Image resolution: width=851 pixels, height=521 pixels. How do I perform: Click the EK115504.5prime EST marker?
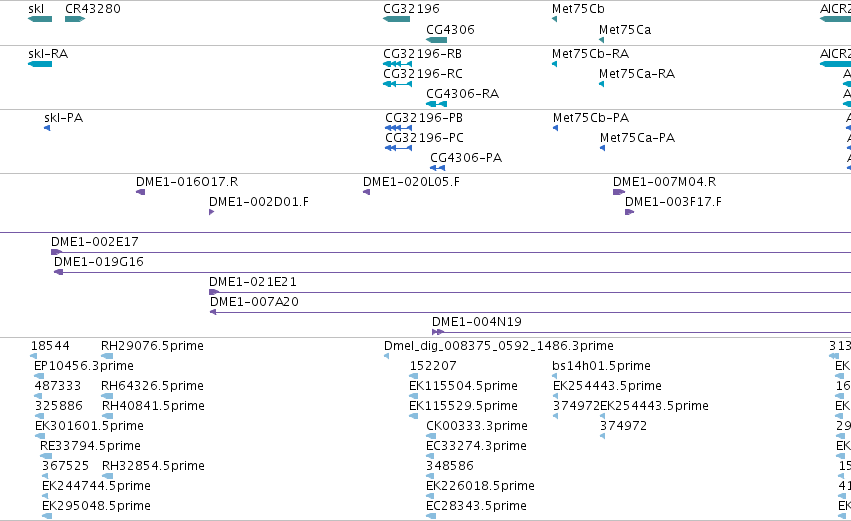tap(414, 396)
